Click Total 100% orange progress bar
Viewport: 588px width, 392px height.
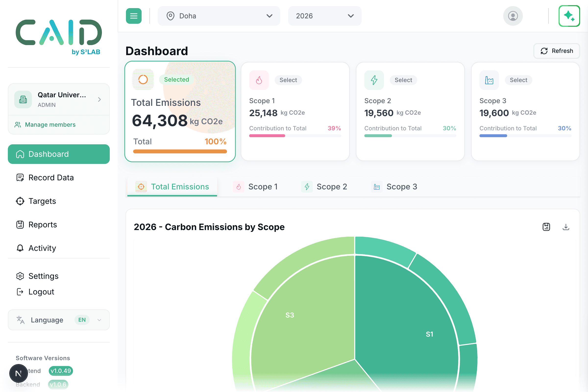tap(180, 151)
